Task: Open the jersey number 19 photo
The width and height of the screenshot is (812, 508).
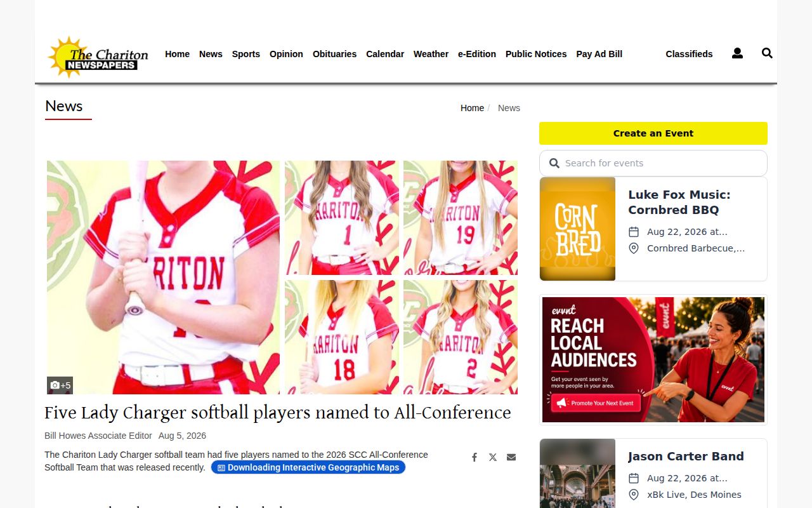Action: click(x=461, y=218)
